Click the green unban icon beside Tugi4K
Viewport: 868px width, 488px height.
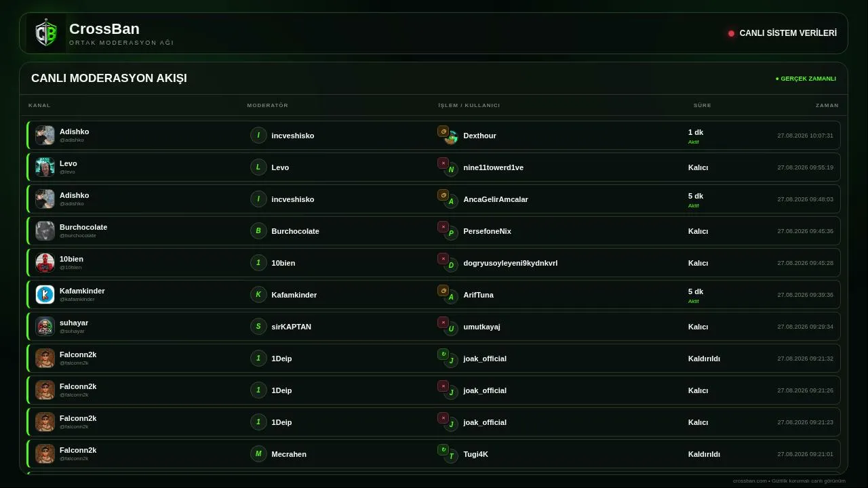coord(443,450)
